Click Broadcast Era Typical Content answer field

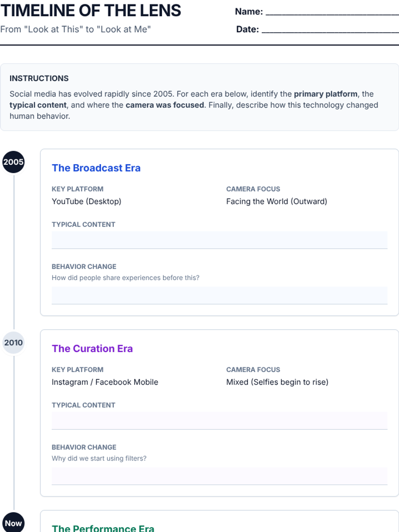(219, 240)
